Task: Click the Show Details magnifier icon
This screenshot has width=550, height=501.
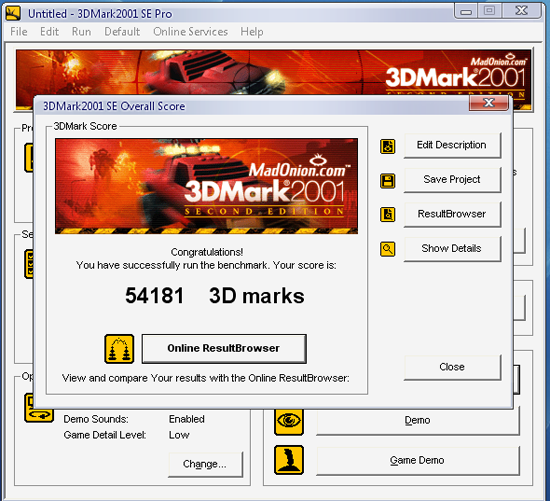Action: 387,249
